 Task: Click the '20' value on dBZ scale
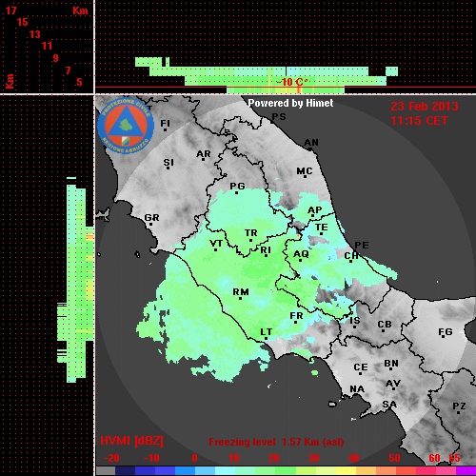(x=273, y=458)
